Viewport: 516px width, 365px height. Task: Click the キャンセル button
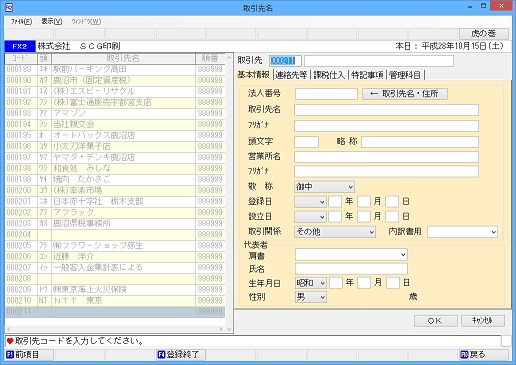point(483,321)
